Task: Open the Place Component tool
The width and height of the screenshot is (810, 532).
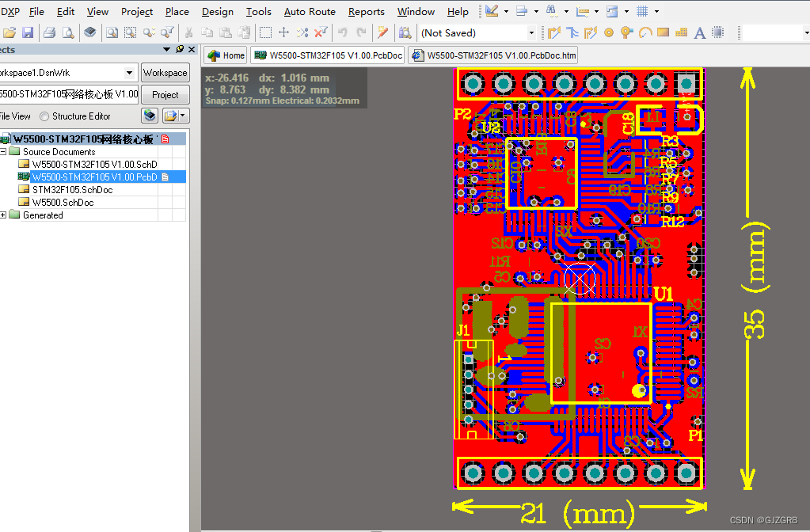Action: coord(717,32)
